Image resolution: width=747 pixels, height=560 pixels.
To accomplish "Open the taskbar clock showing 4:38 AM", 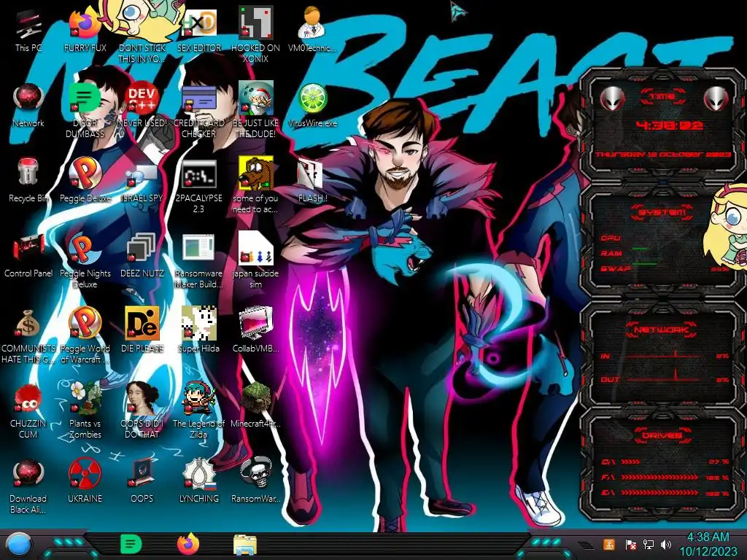I will click(x=708, y=544).
